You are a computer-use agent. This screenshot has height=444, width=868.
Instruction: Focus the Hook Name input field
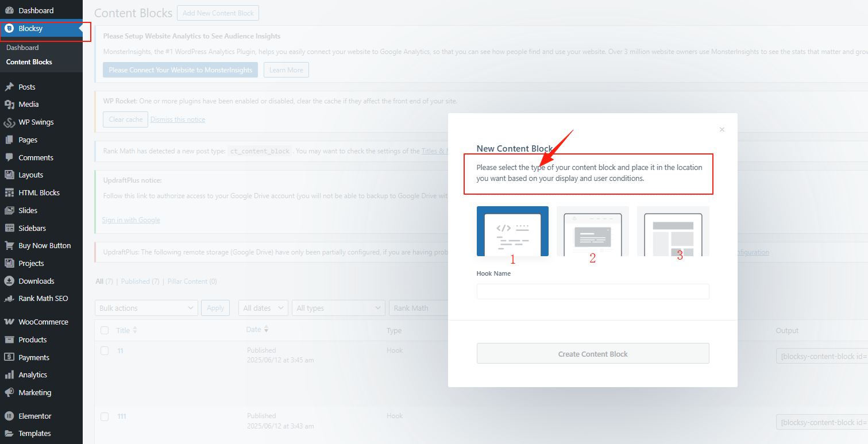click(x=593, y=291)
